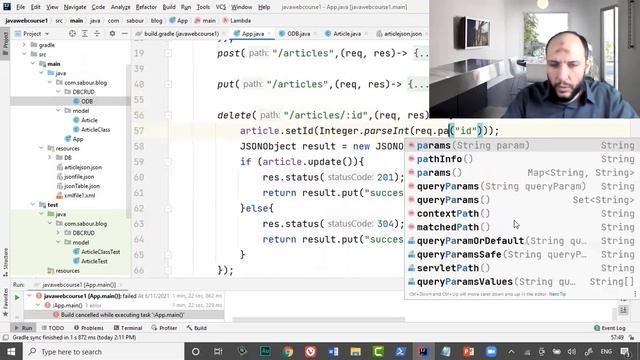The height and width of the screenshot is (360, 640).
Task: Switch to the Article.java editor tab
Action: click(347, 33)
